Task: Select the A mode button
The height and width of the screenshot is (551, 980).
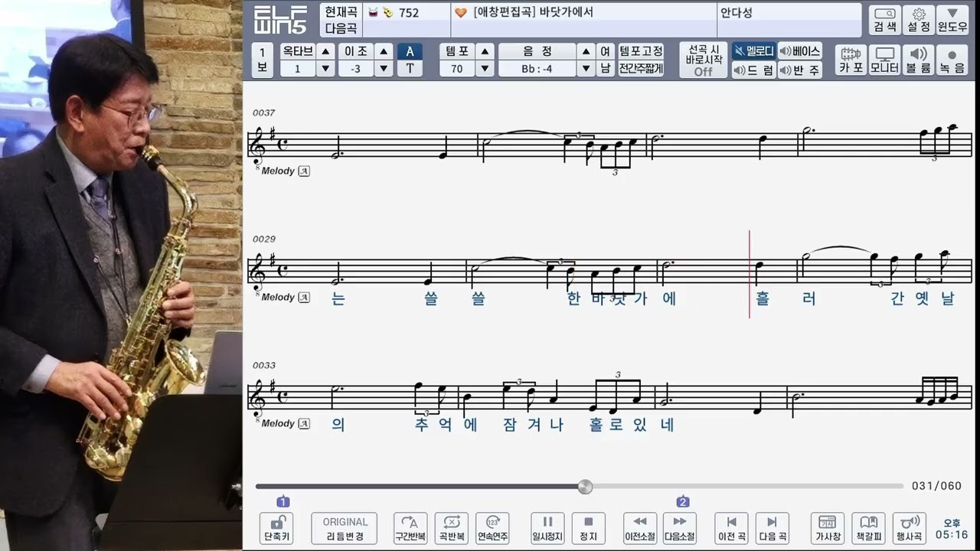Action: (410, 51)
